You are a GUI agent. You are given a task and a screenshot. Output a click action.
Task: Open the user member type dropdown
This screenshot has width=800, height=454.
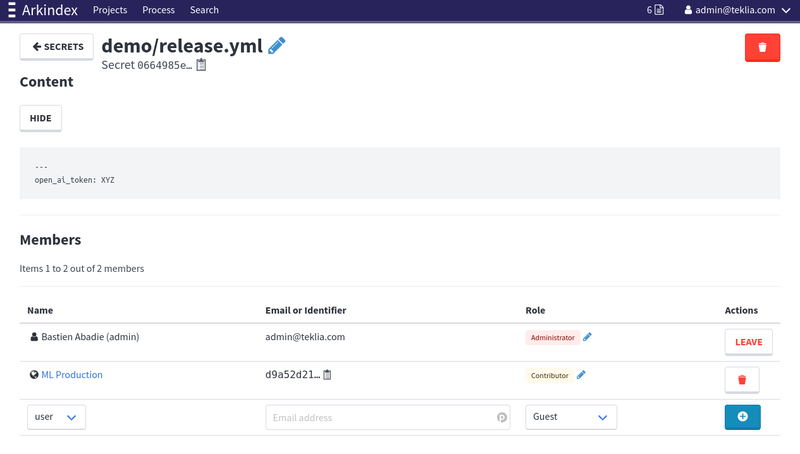pos(56,417)
